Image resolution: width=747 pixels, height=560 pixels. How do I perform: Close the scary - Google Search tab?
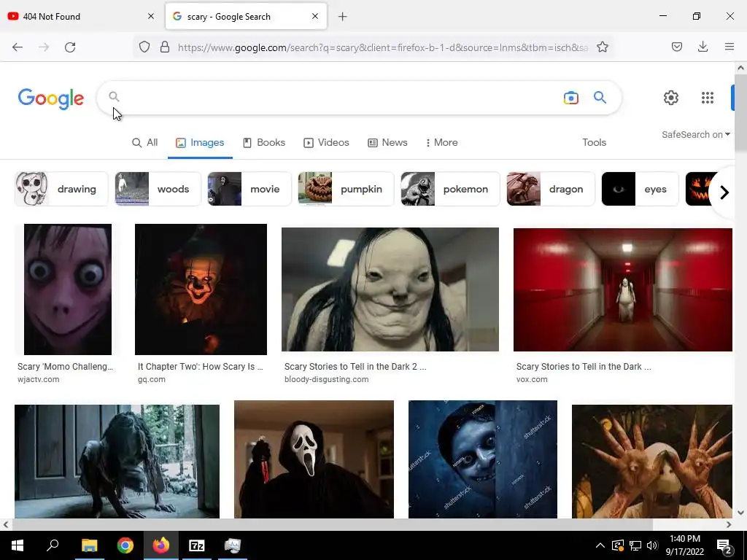315,16
